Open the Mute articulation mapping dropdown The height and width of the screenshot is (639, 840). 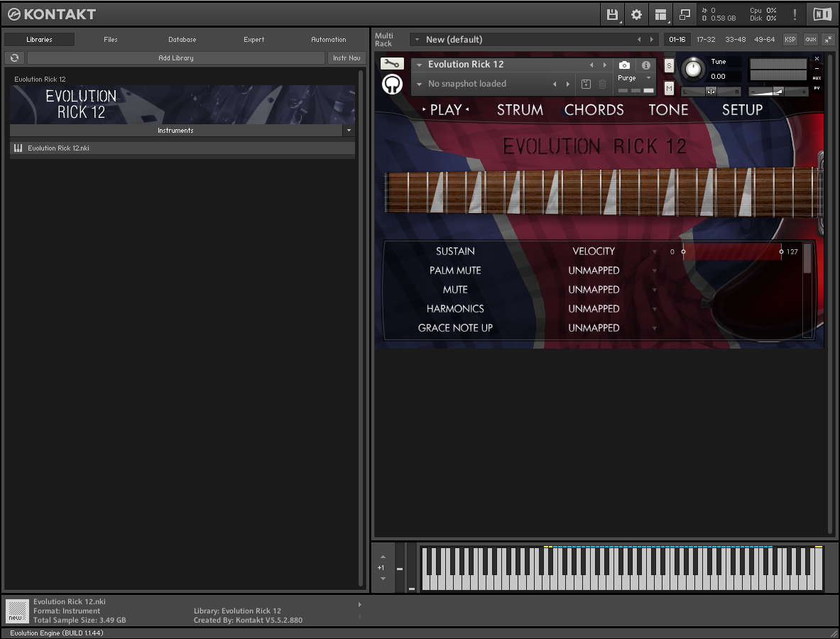pyautogui.click(x=654, y=290)
